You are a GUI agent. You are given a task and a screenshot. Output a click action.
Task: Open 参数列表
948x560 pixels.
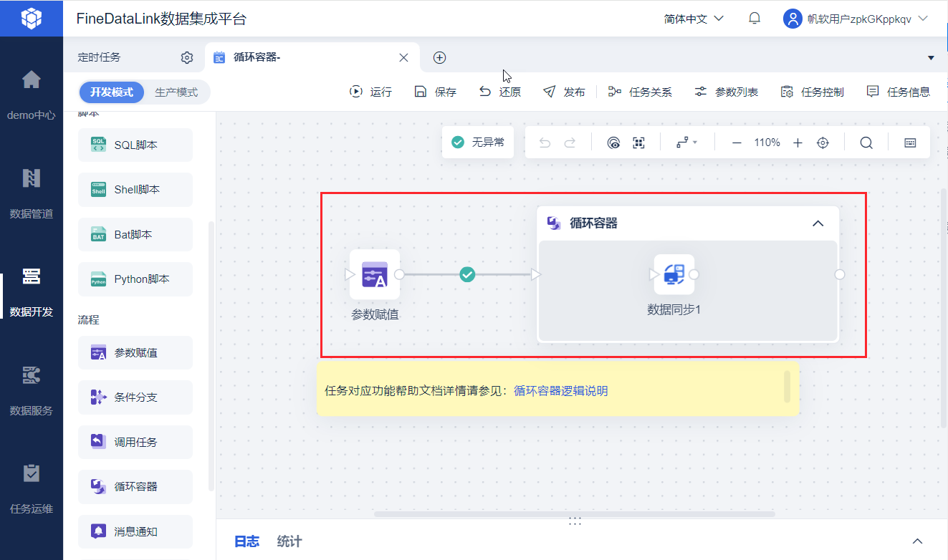pyautogui.click(x=726, y=92)
